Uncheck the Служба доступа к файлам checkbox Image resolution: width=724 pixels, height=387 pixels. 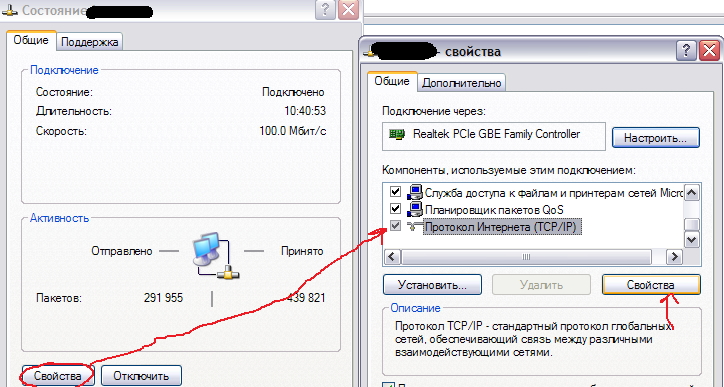click(x=395, y=191)
